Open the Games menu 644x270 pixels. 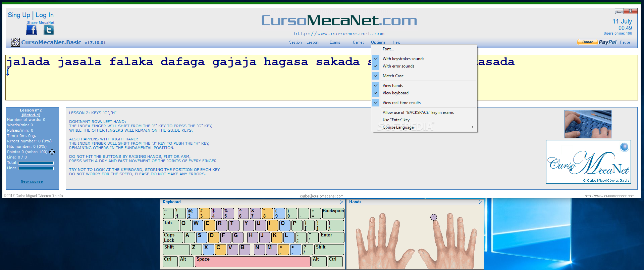(x=358, y=42)
